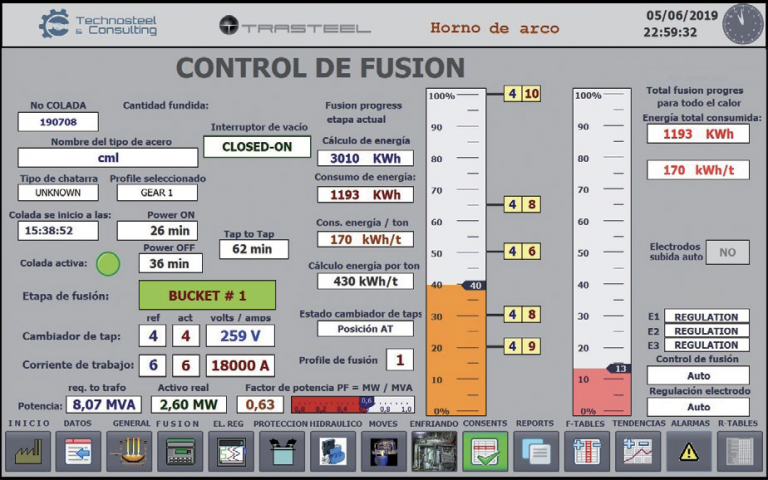This screenshot has width=768, height=480.
Task: Select the Profile seleccionado GEAR 1 box
Action: pyautogui.click(x=156, y=192)
